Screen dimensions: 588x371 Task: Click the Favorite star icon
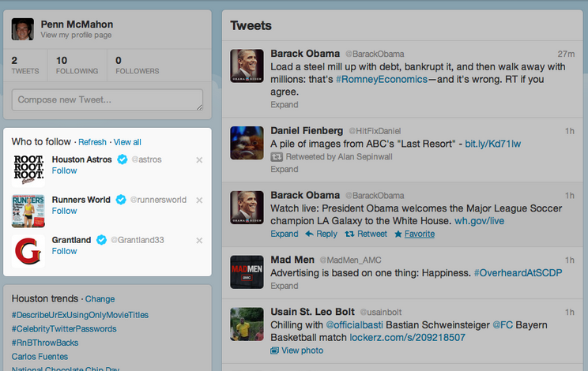click(398, 234)
